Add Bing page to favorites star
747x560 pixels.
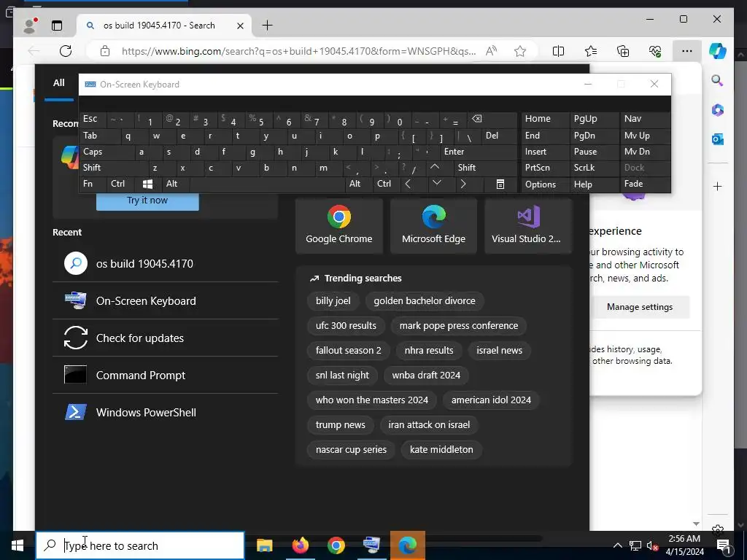pyautogui.click(x=519, y=51)
